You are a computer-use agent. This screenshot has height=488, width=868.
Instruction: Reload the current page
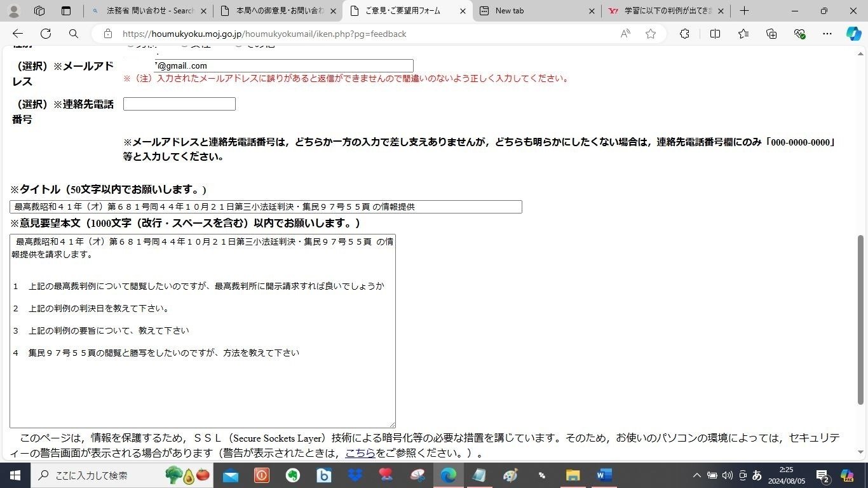tap(46, 34)
